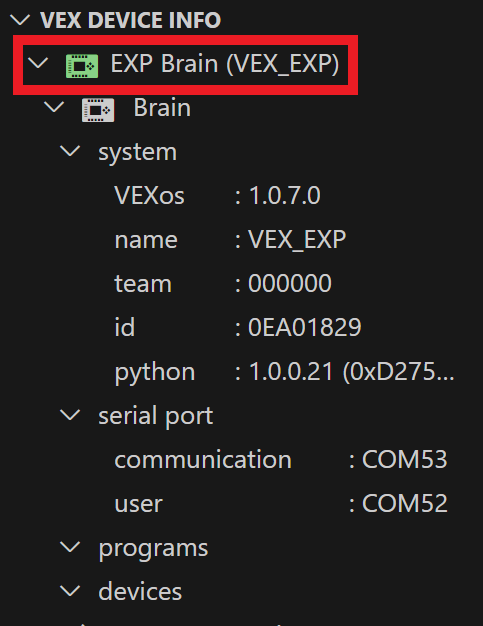The image size is (483, 626).
Task: Toggle the devices section chevron
Action: click(x=70, y=591)
